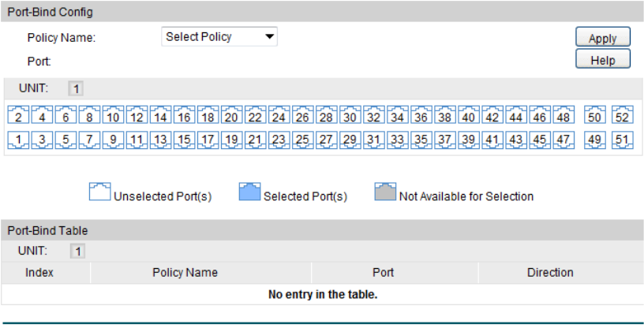
Task: Click port 1 icon
Action: tap(19, 140)
